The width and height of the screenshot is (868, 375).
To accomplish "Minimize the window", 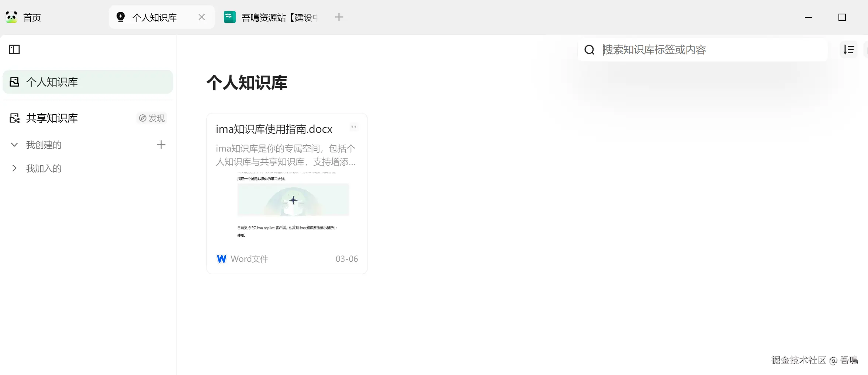I will 809,17.
